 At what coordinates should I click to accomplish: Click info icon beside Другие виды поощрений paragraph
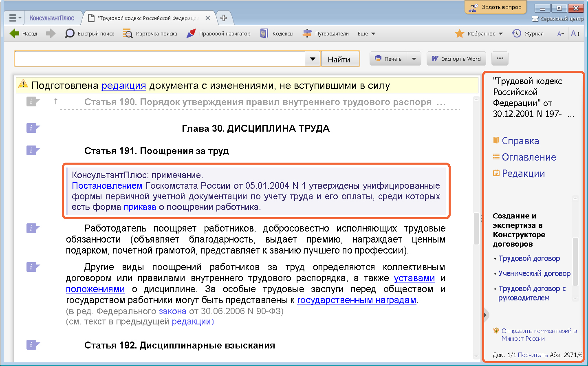(33, 267)
